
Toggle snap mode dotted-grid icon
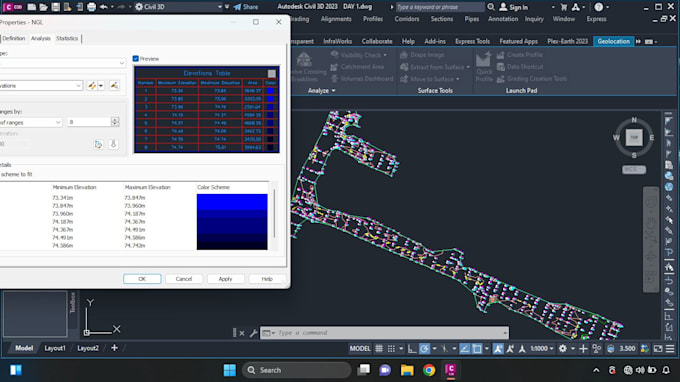tap(391, 349)
